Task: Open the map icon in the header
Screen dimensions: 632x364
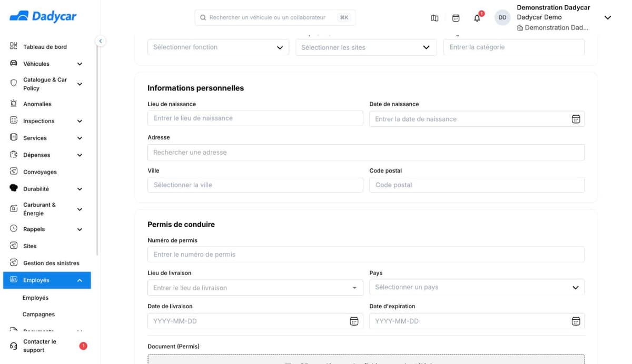Action: (434, 18)
